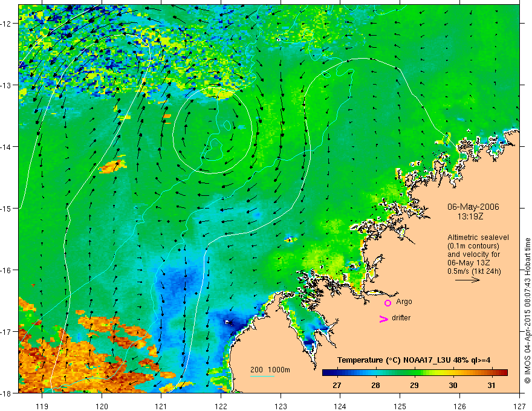Image resolution: width=532 pixels, height=411 pixels.
Task: Click the latitude axis label -17
Action: 7,331
